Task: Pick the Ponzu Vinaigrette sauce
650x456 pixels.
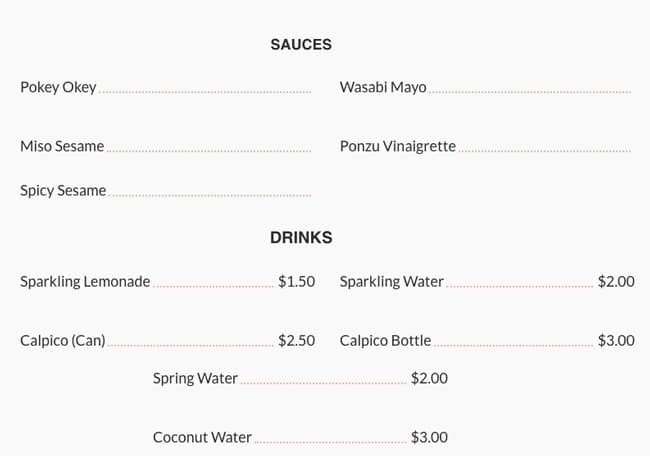Action: (x=398, y=146)
